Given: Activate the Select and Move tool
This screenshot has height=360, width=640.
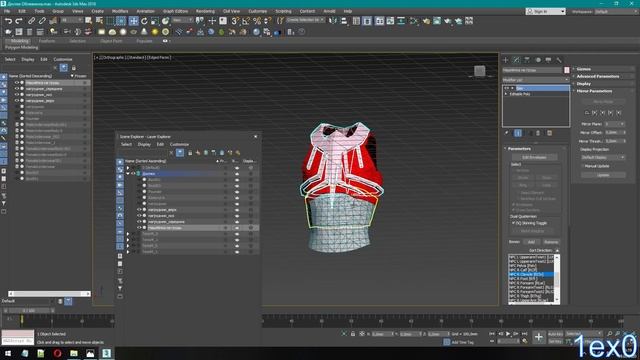Looking at the screenshot, I should (133, 21).
